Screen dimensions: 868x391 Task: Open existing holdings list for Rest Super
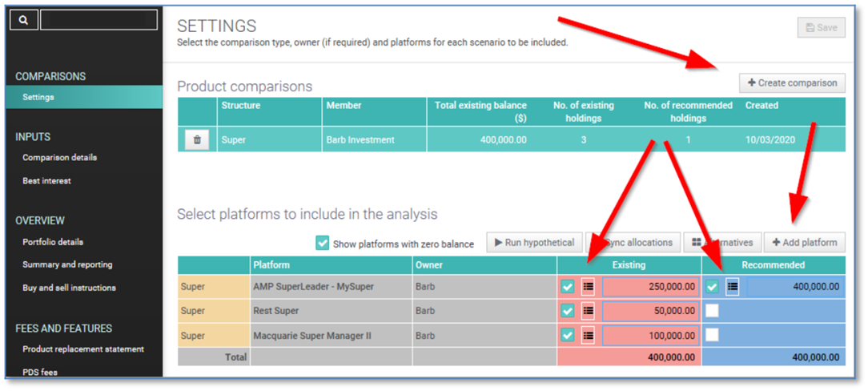click(588, 311)
